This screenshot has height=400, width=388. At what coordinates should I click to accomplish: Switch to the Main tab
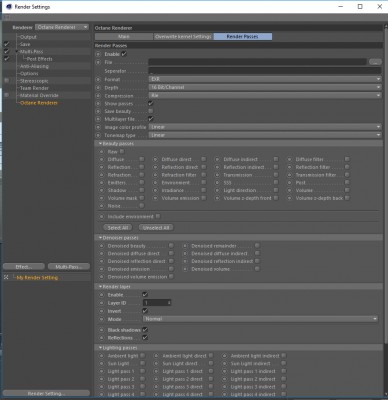tap(124, 36)
